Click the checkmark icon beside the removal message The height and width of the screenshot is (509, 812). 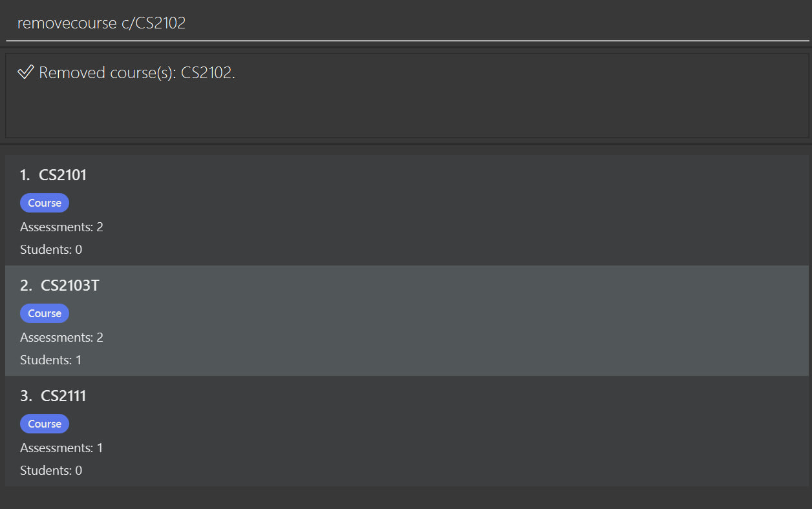(x=25, y=72)
